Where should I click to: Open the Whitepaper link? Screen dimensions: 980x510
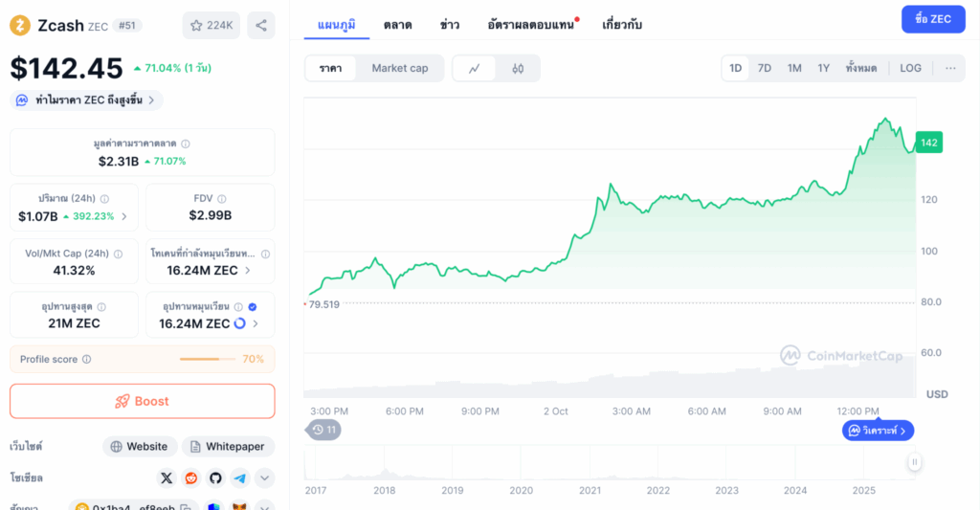click(228, 446)
